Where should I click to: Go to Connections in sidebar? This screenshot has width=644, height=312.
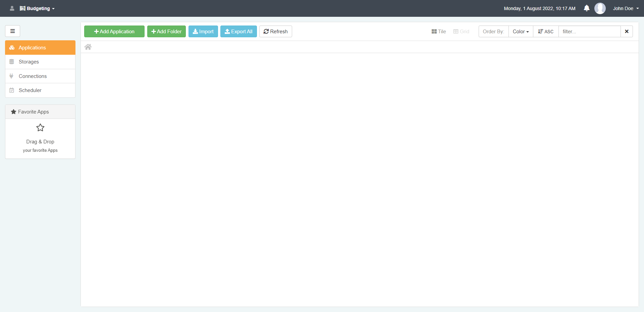click(x=33, y=76)
